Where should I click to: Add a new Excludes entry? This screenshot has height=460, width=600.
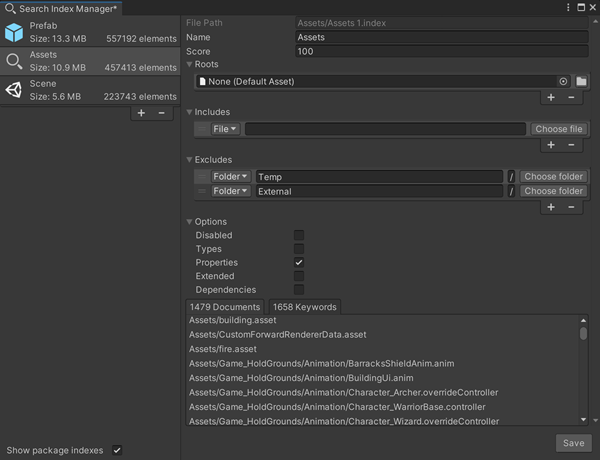550,207
